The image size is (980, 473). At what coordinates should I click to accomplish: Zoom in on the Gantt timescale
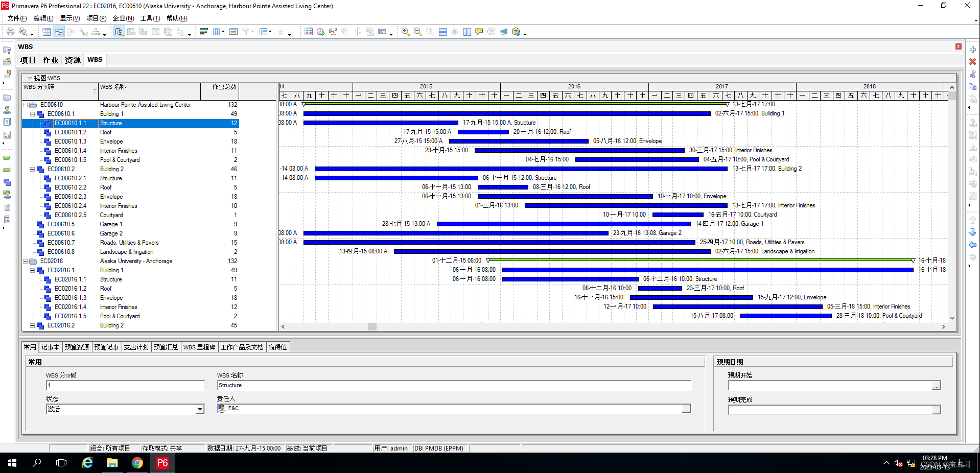click(x=405, y=32)
